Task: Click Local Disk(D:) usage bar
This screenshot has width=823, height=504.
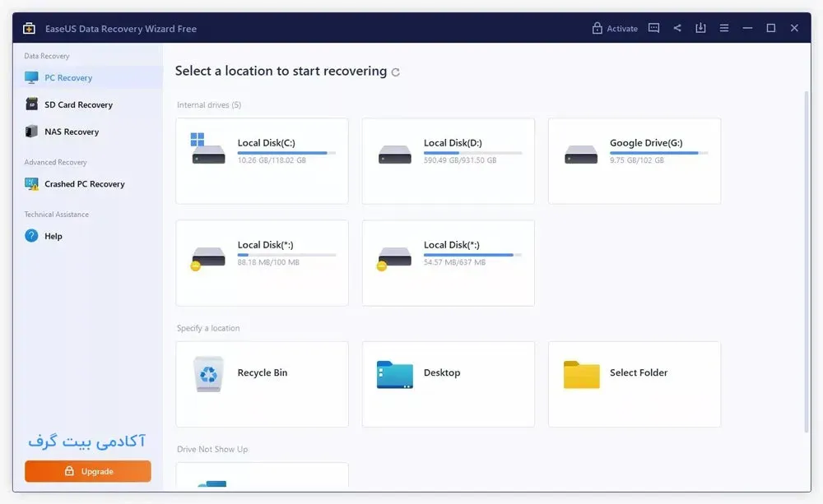Action: (x=473, y=153)
